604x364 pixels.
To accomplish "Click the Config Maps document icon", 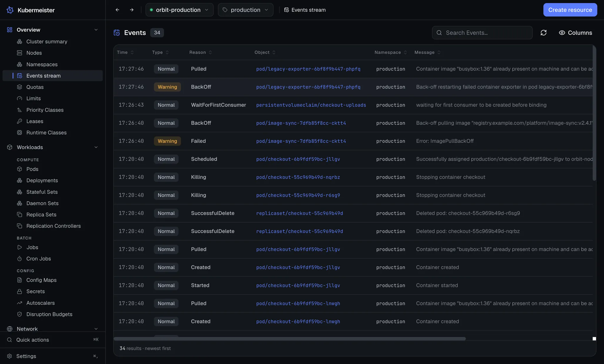I will pos(19,280).
